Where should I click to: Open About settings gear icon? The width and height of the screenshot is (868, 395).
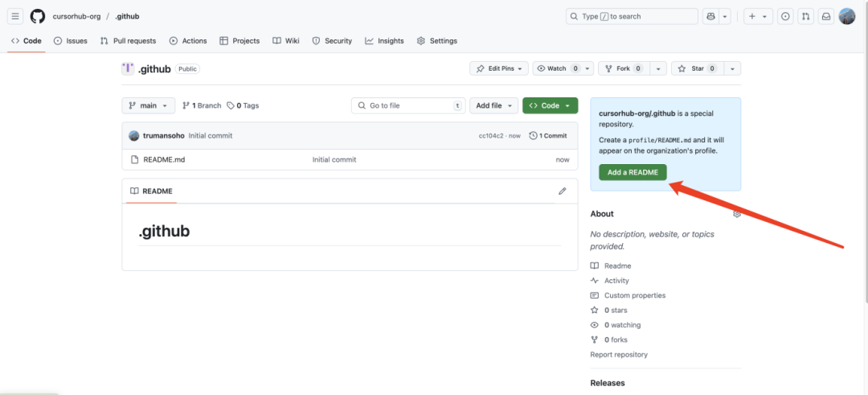(736, 214)
